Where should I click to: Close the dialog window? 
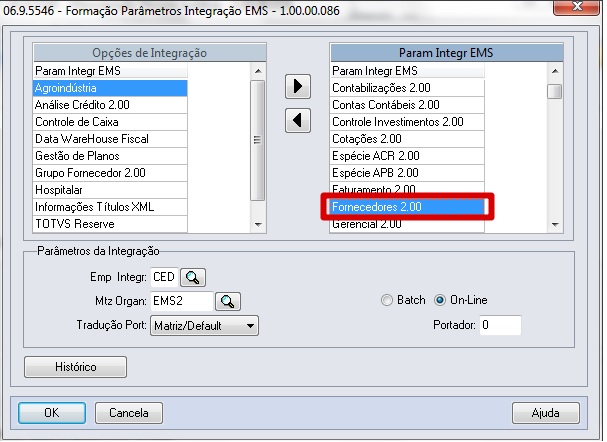pos(577,7)
